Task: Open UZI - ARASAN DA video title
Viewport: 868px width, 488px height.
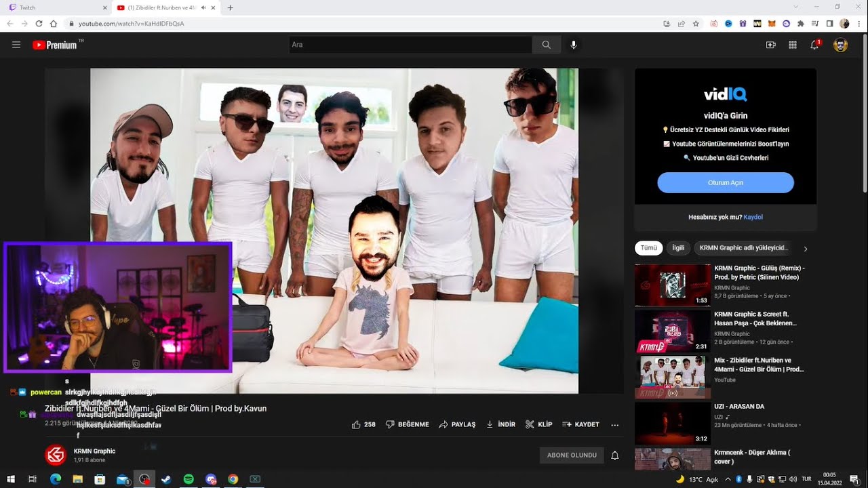Action: coord(739,407)
